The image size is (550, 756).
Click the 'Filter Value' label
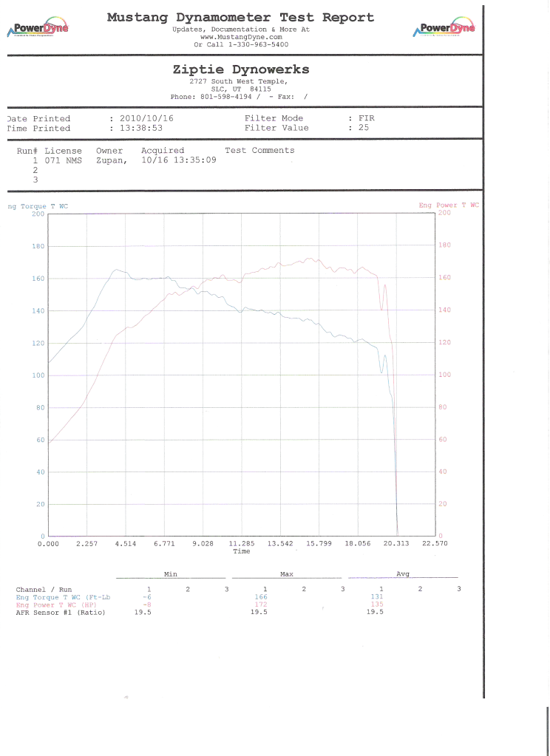click(x=276, y=128)
